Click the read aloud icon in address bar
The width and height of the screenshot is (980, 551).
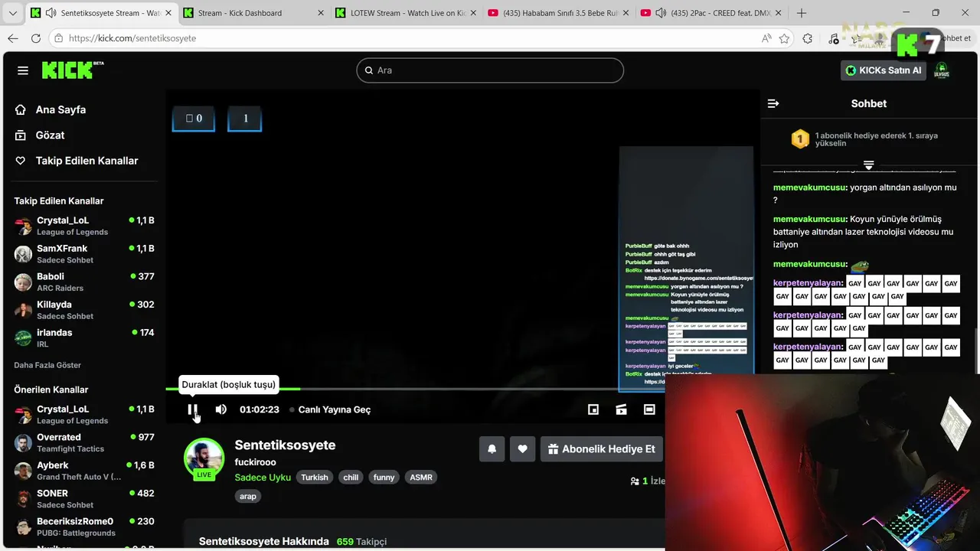(766, 38)
